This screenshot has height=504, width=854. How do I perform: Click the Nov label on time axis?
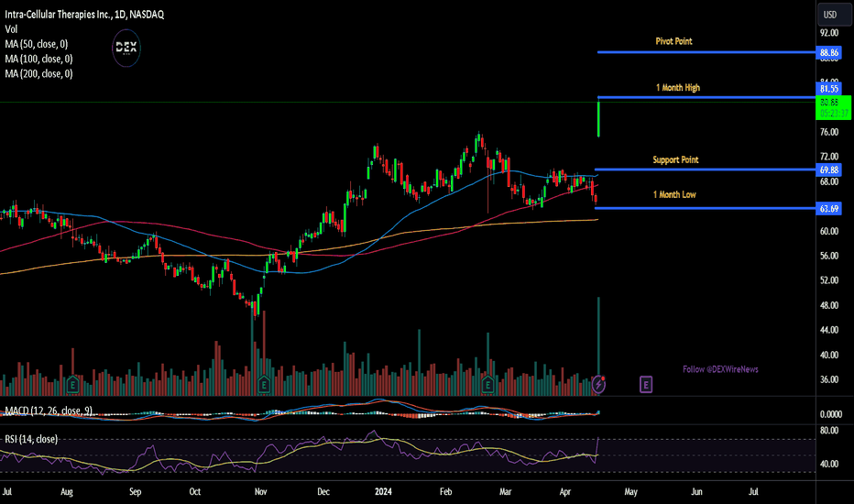(x=261, y=491)
